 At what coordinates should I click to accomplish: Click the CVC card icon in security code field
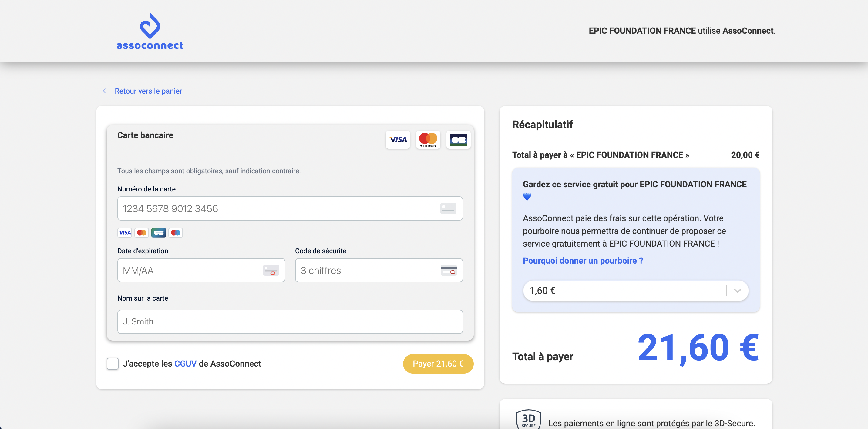(449, 271)
